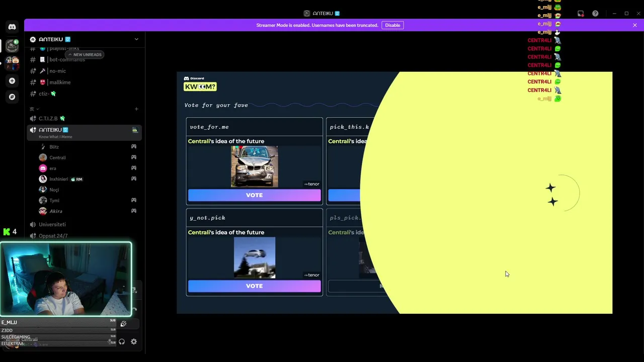Click Akira's game controller activity icon

[x=134, y=211]
